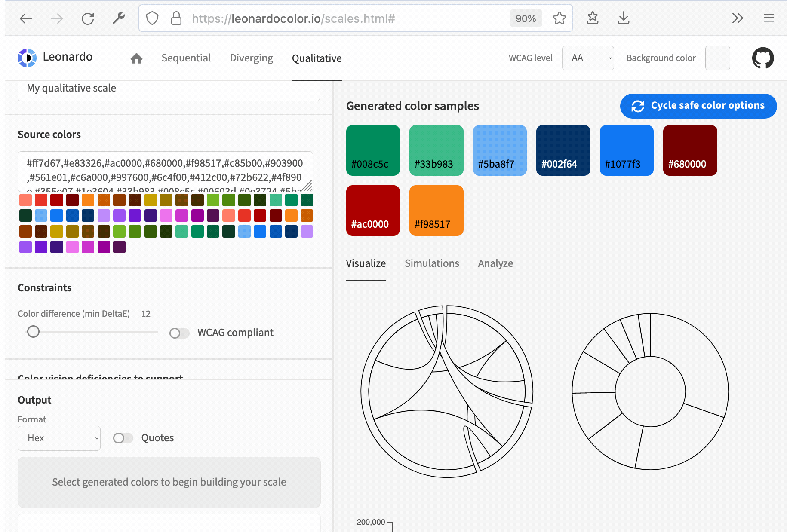Reload the page in browser
The height and width of the screenshot is (532, 787).
click(x=88, y=18)
